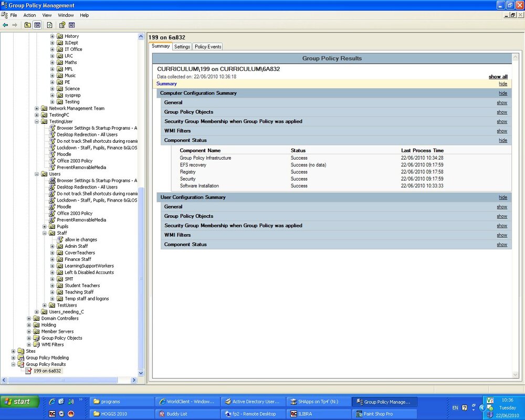Click the Refresh toolbar icon
Screen dimensions: 525x420
[x=49, y=25]
